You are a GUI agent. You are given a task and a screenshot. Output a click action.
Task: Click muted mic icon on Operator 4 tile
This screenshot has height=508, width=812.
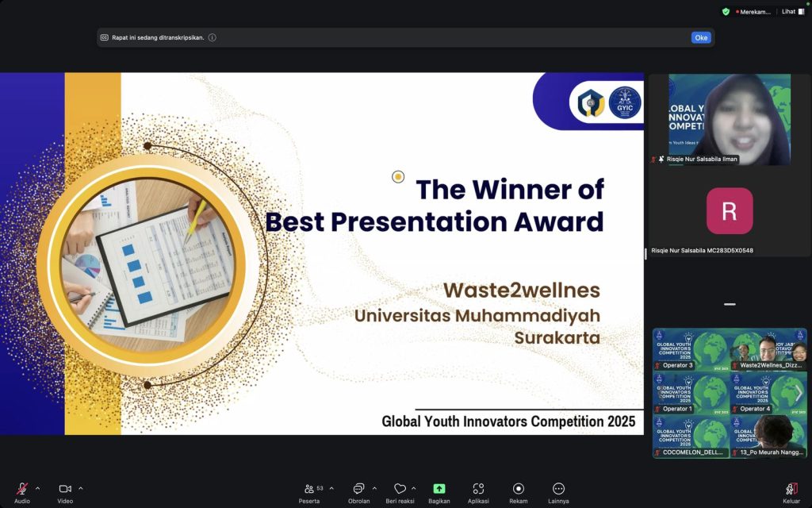(x=735, y=409)
